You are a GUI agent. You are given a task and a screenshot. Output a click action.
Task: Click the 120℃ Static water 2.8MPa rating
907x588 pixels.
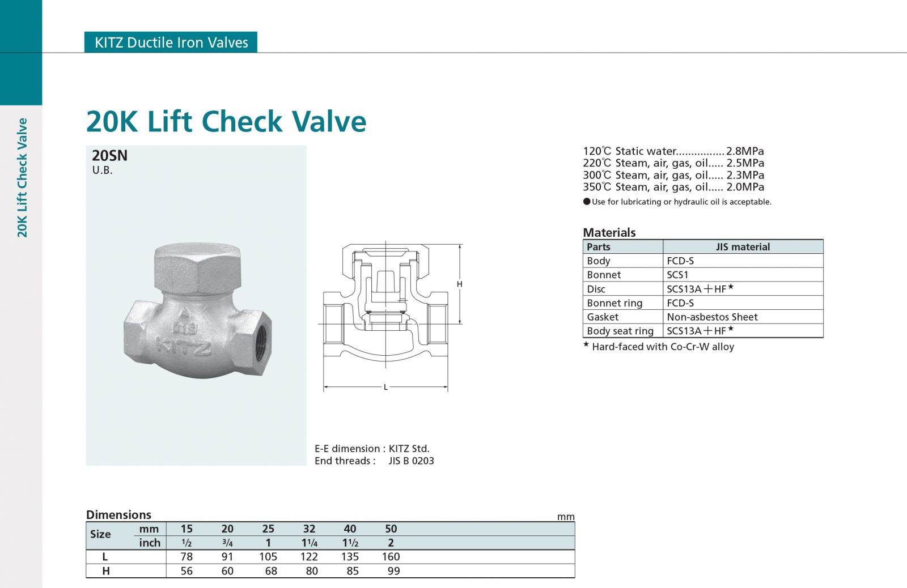tap(673, 151)
